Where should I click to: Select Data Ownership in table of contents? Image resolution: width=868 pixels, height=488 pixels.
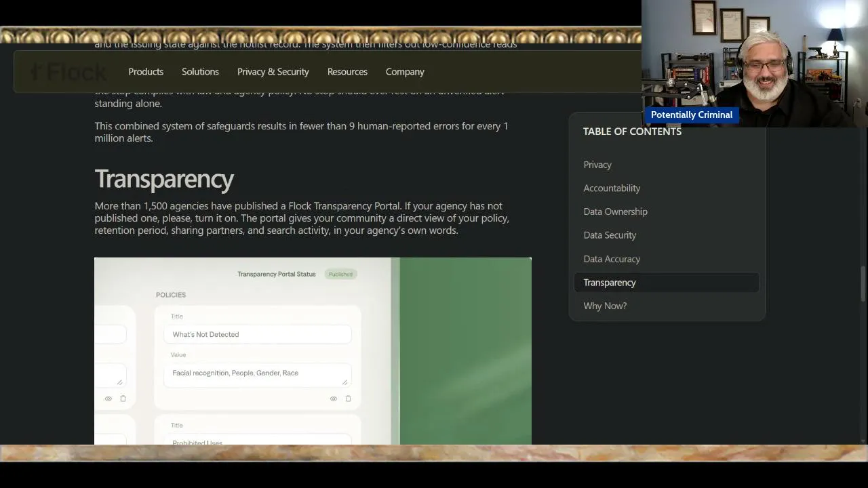[616, 211]
